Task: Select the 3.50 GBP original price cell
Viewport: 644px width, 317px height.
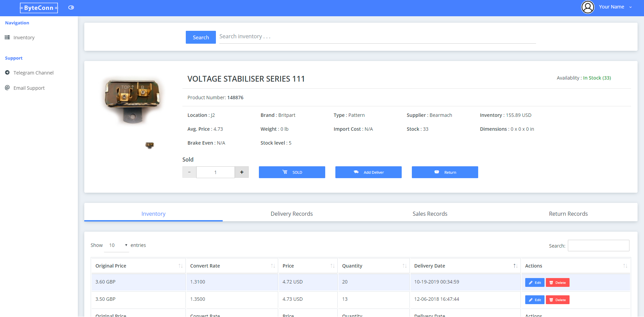Action: coord(138,299)
